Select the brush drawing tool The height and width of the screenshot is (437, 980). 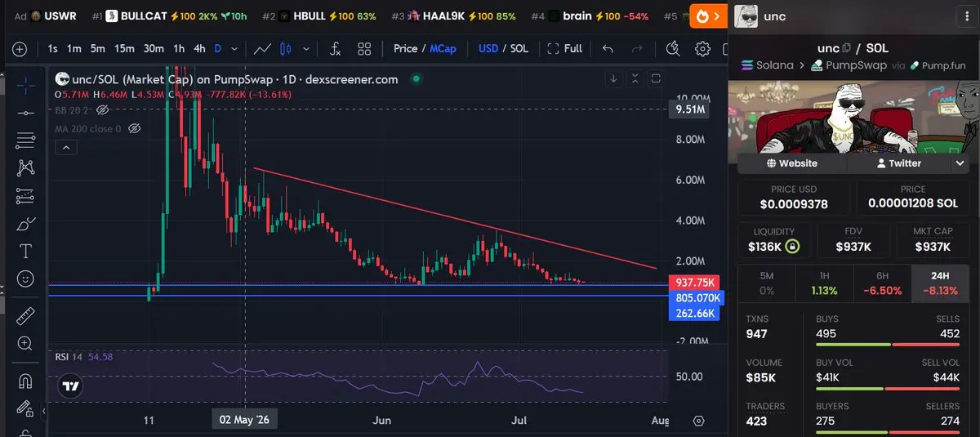point(25,223)
